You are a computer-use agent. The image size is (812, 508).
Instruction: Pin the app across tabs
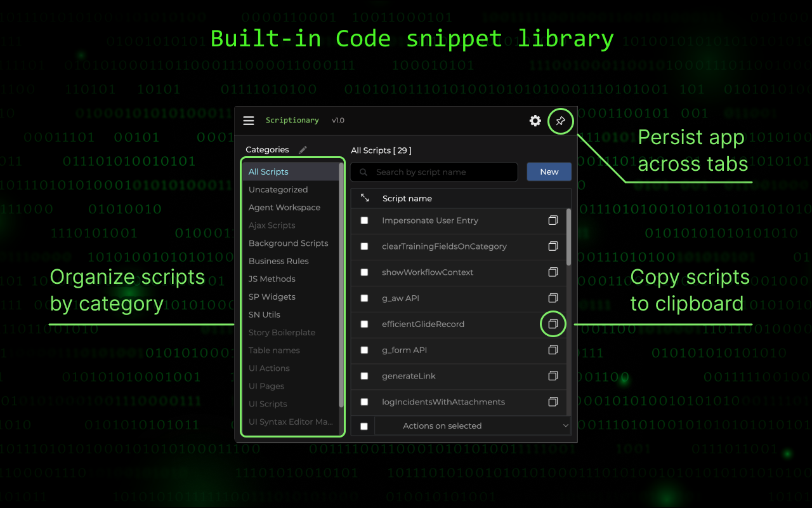(560, 121)
